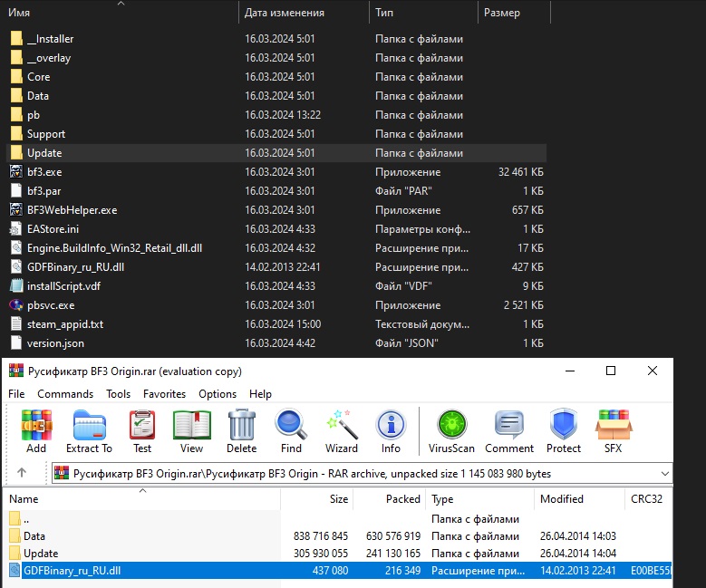The width and height of the screenshot is (706, 588).
Task: Open the Options menu
Action: click(x=218, y=394)
